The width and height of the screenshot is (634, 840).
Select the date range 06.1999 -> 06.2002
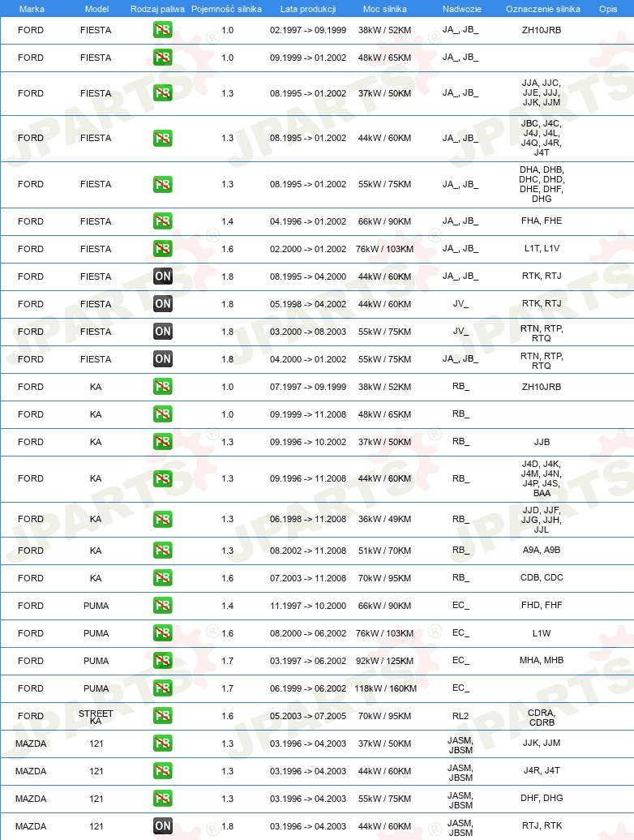coord(308,688)
